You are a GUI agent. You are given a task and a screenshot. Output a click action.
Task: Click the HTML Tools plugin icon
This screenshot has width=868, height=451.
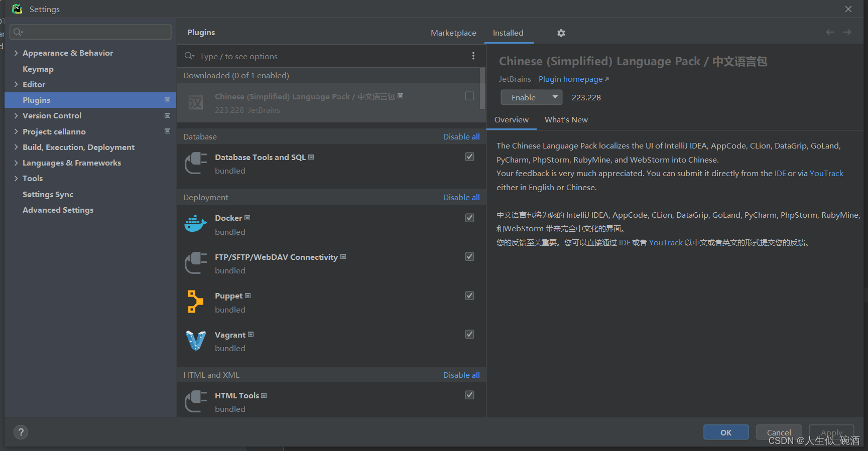point(196,401)
